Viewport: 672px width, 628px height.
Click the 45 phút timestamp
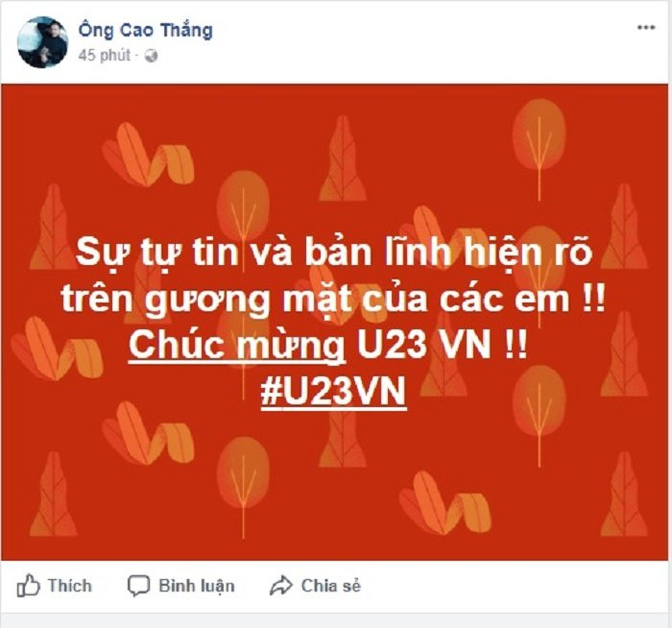104,56
